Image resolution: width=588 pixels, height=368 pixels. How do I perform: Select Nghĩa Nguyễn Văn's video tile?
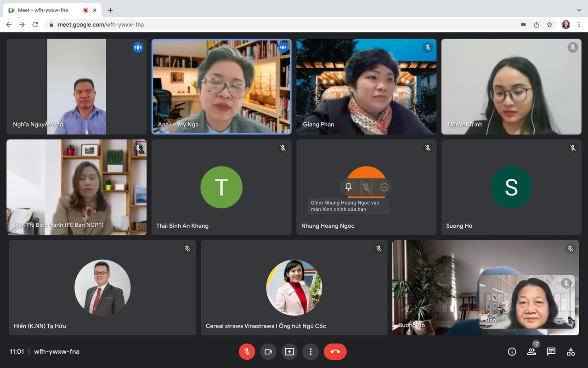[x=76, y=87]
